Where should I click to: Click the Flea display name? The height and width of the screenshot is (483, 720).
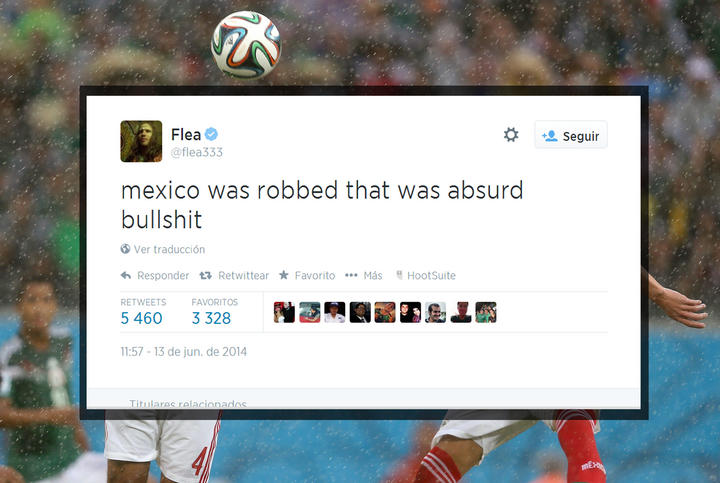(186, 135)
